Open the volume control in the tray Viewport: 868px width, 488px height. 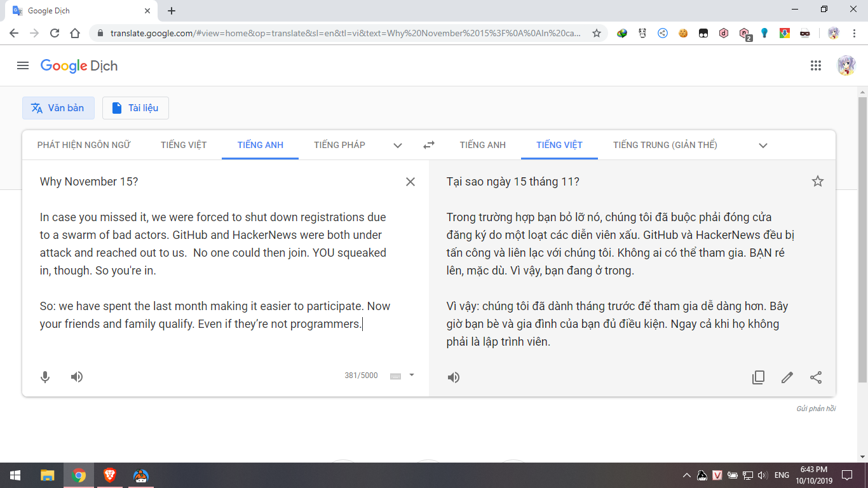click(x=763, y=475)
